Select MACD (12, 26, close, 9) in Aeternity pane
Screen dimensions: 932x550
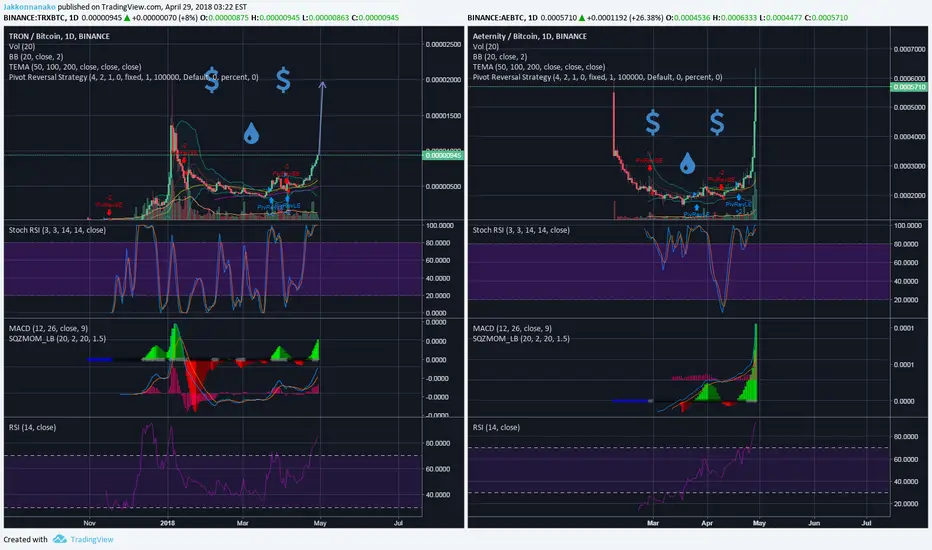coord(512,328)
